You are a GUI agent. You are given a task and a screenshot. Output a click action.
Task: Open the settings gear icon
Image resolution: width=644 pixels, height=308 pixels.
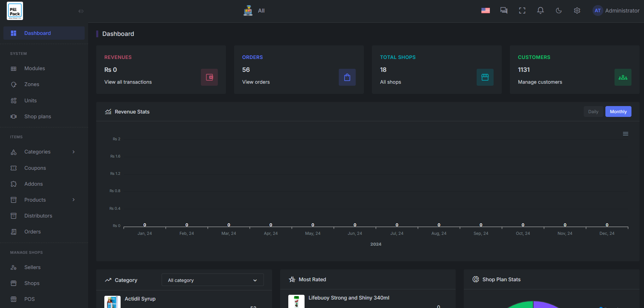pos(577,11)
